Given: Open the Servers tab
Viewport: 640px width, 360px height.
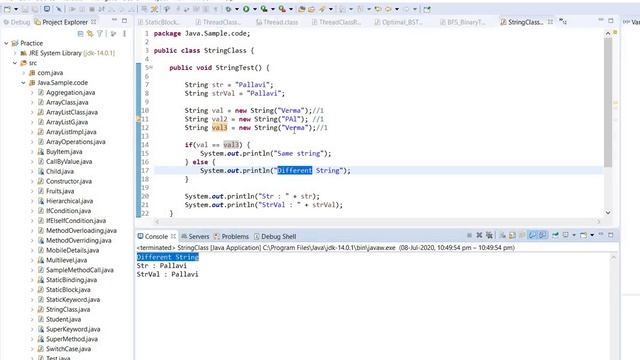Looking at the screenshot, I should coord(195,236).
